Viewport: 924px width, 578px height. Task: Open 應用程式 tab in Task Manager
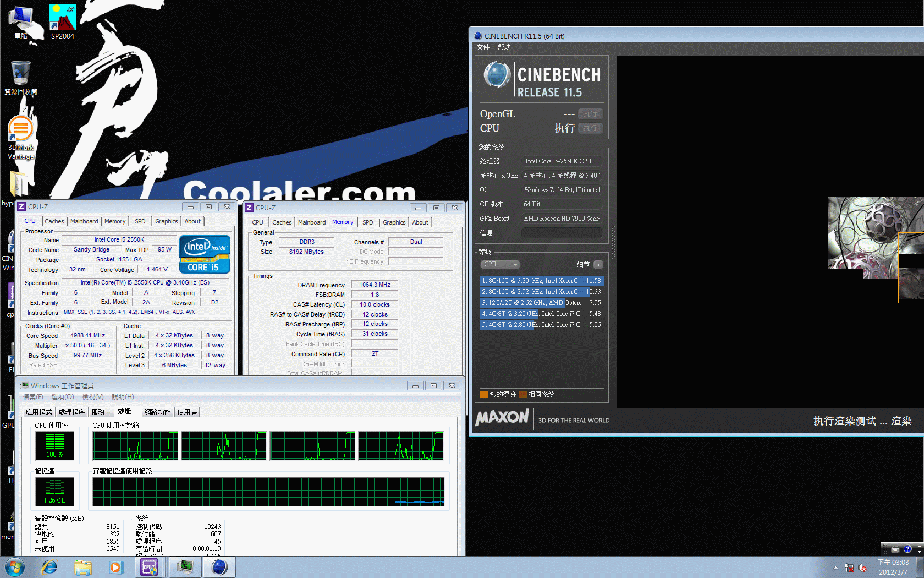[x=38, y=412]
